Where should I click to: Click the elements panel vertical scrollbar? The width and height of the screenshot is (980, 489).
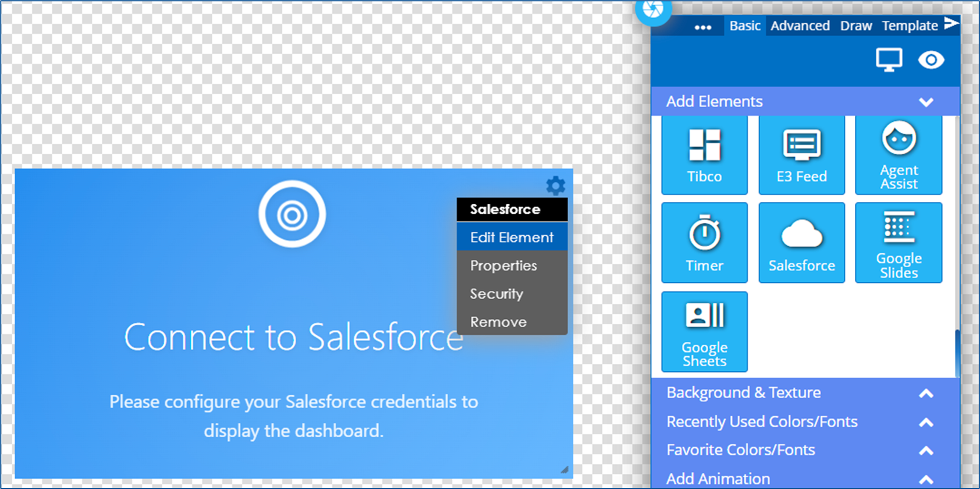957,354
